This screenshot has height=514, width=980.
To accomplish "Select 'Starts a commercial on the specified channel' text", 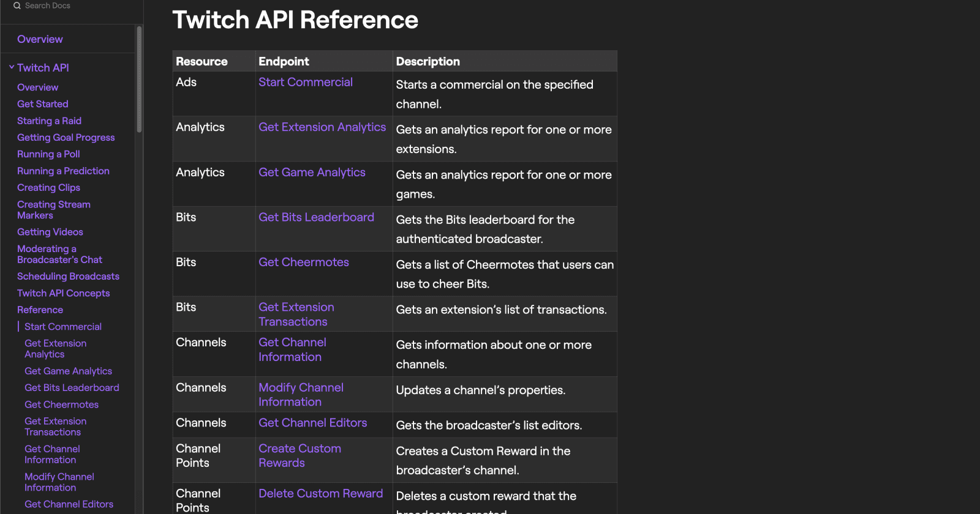I will click(x=494, y=94).
